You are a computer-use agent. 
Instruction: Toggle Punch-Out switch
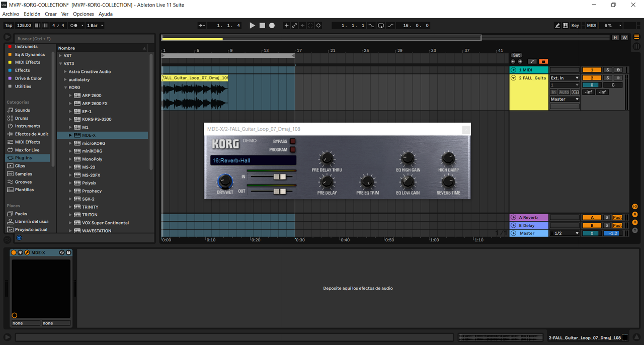[390, 25]
